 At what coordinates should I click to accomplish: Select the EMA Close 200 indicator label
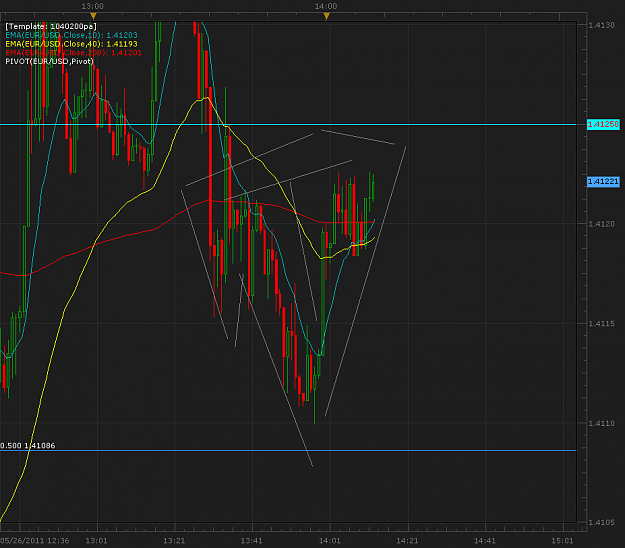pyautogui.click(x=73, y=53)
